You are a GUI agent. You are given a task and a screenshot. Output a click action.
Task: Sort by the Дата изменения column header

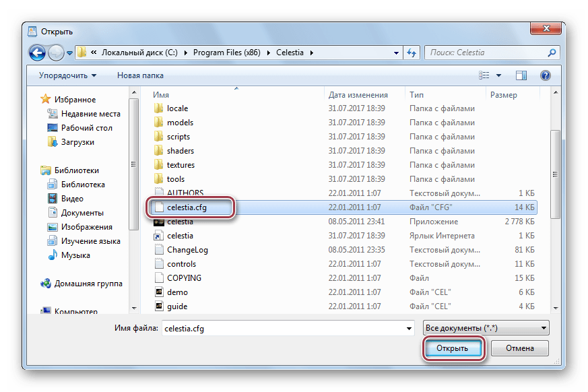point(358,95)
